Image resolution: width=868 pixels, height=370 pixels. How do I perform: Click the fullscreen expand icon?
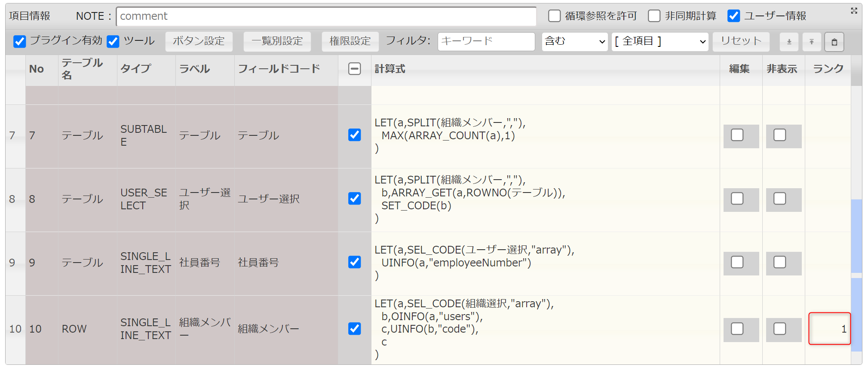tap(854, 11)
